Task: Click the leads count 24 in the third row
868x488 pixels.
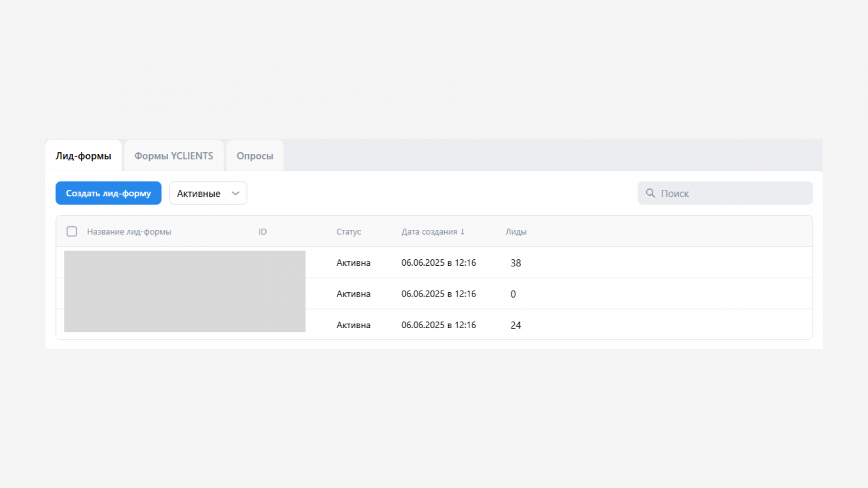Action: [x=515, y=325]
